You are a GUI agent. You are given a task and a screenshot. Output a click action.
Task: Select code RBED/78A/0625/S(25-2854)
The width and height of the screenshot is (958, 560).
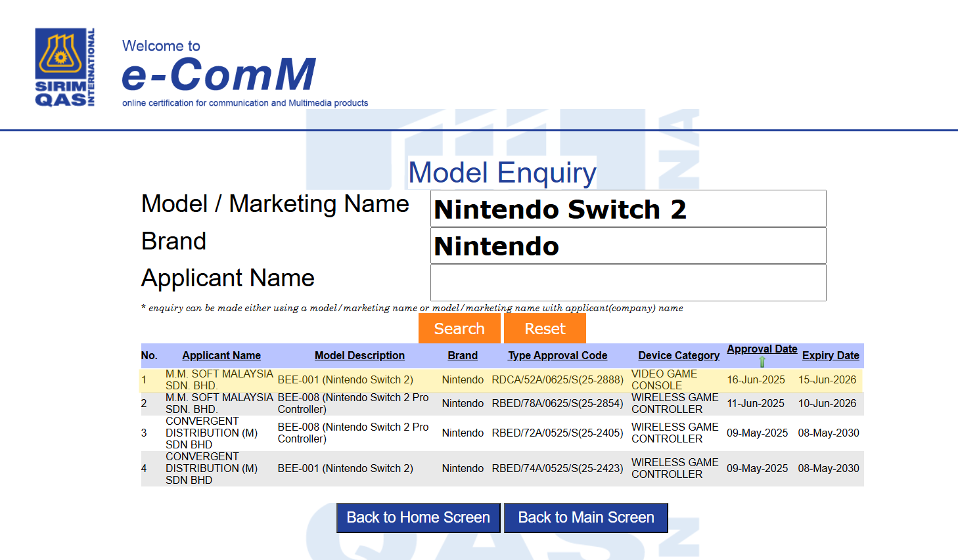(557, 403)
